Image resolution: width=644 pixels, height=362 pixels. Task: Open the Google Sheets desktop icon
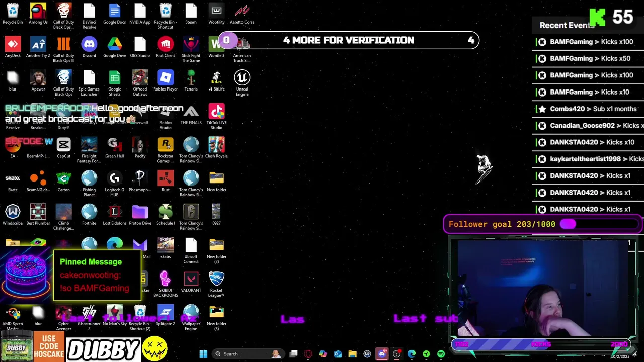[x=114, y=84]
